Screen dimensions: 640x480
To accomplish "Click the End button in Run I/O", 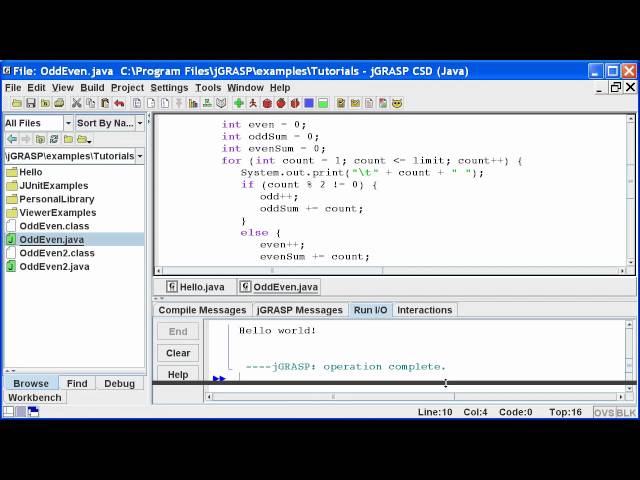I will 178,331.
